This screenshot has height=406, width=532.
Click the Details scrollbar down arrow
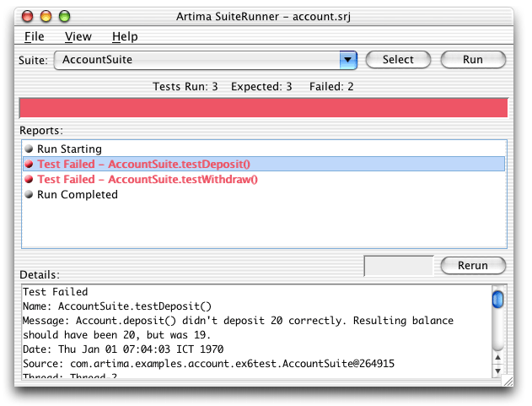click(x=497, y=371)
